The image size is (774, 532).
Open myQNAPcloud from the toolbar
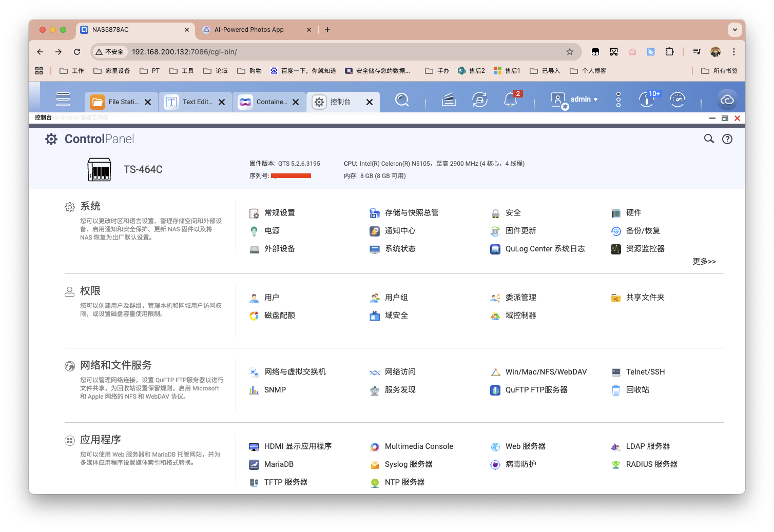727,100
